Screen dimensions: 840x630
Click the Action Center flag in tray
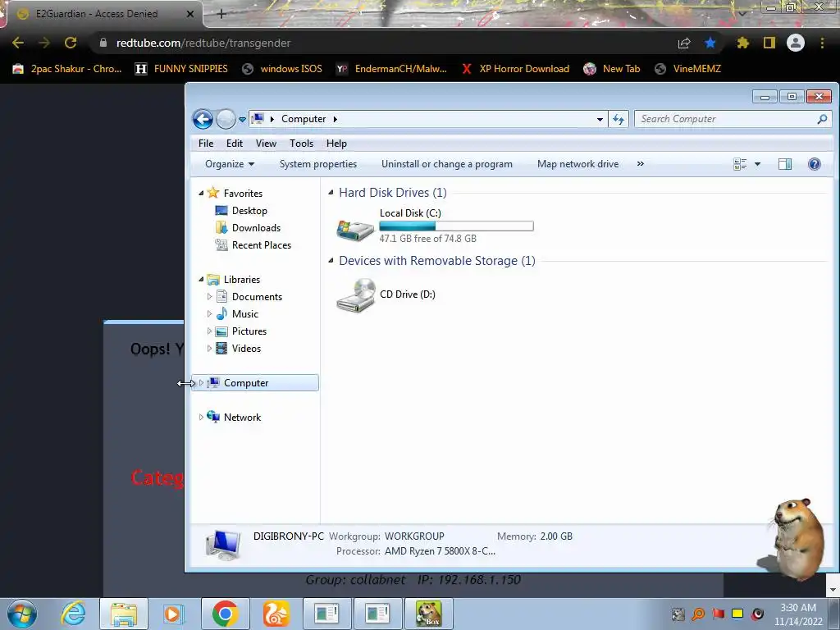(x=718, y=614)
